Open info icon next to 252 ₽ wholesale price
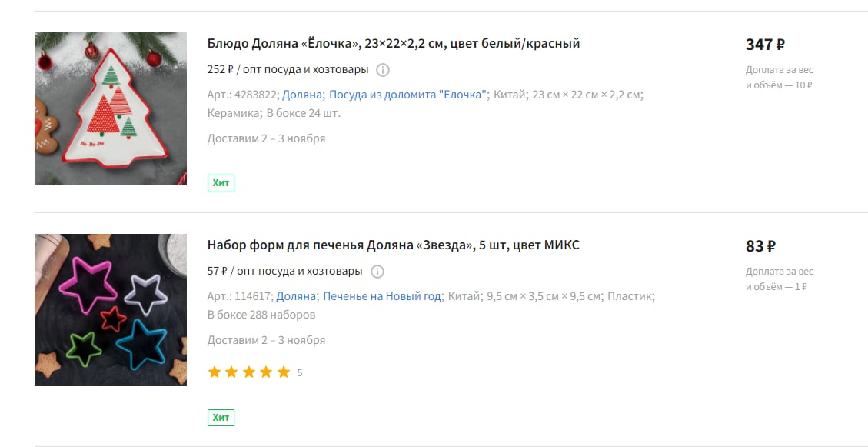868x447 pixels. [383, 70]
